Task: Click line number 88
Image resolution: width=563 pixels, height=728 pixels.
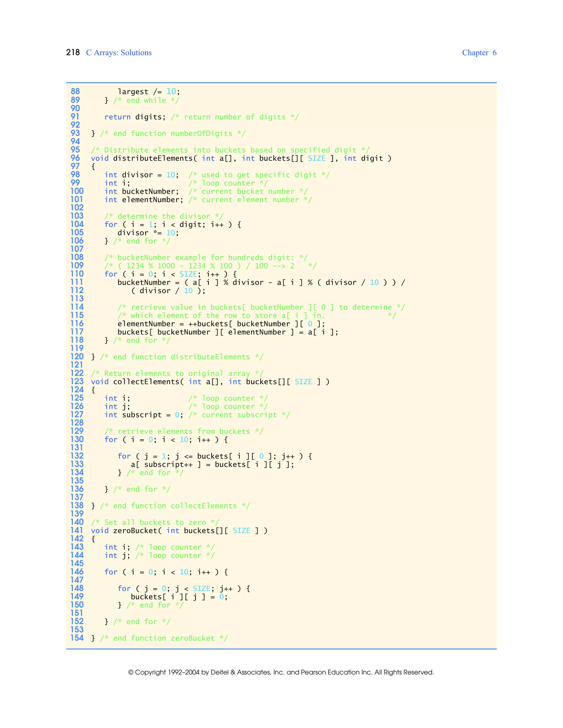Action: (75, 91)
